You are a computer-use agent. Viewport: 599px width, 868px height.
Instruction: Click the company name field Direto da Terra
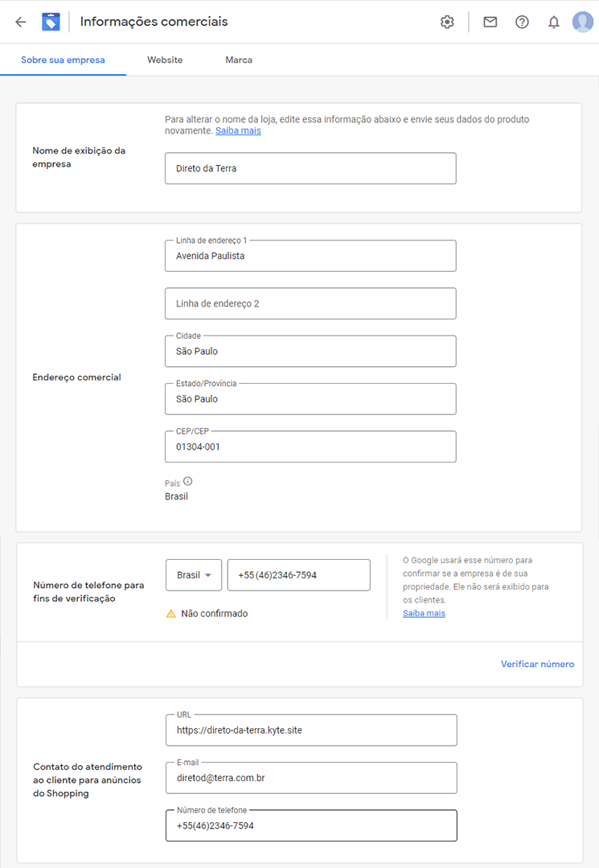(310, 168)
